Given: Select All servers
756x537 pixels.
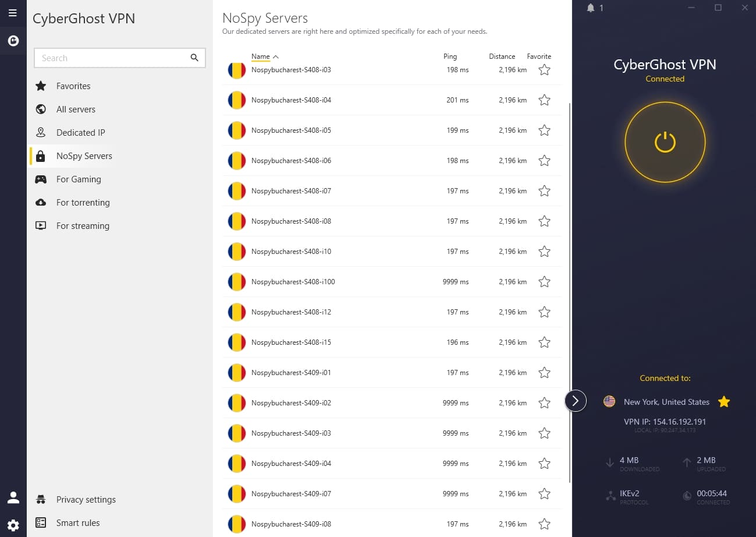Looking at the screenshot, I should tap(76, 109).
